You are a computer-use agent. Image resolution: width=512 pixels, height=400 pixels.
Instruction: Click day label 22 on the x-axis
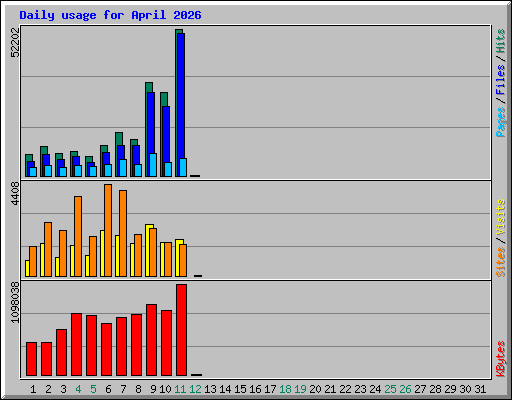click(345, 389)
